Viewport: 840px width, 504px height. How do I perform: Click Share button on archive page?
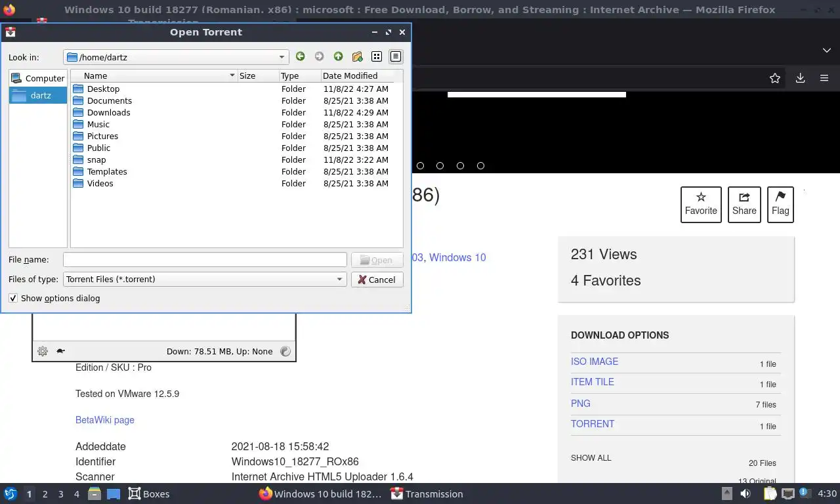click(x=744, y=204)
